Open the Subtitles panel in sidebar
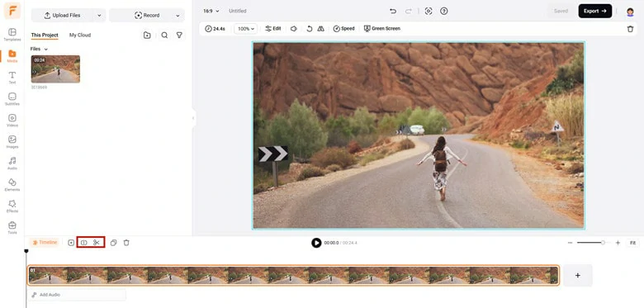The width and height of the screenshot is (644, 308). (x=12, y=99)
